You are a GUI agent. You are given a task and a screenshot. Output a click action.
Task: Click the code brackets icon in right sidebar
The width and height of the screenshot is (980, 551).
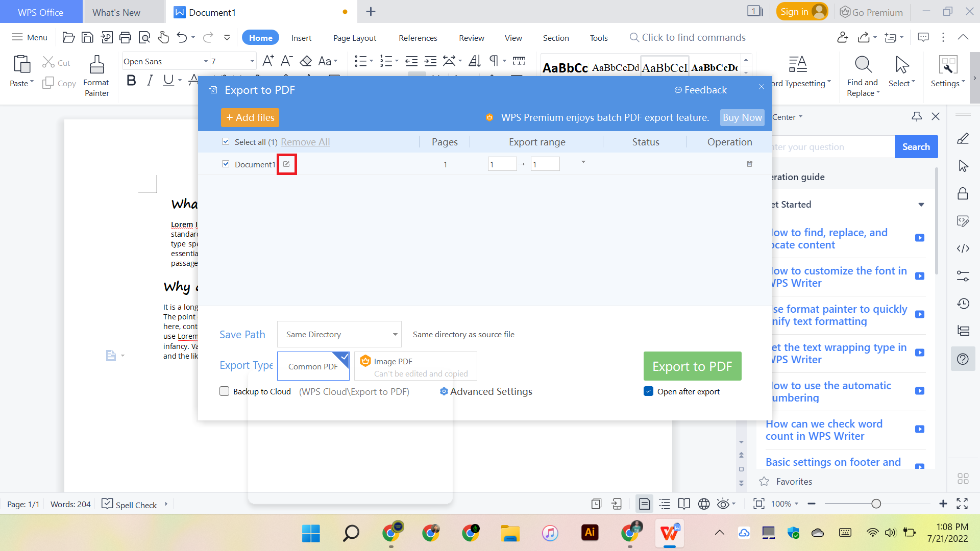963,248
